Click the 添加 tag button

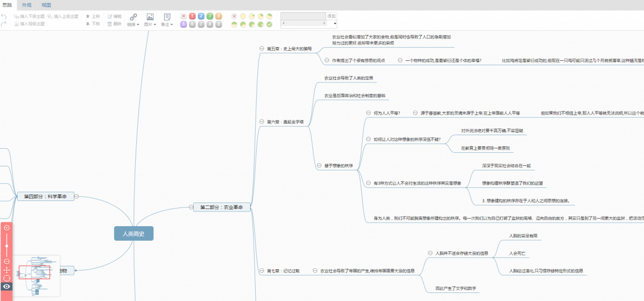pyautogui.click(x=331, y=16)
